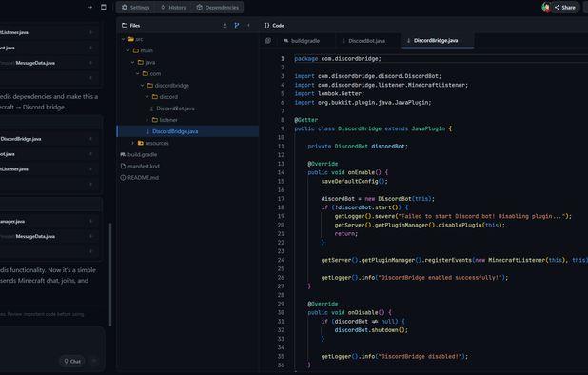Image resolution: width=588 pixels, height=375 pixels.
Task: Click the chat panel vertical scrollbar
Action: (x=110, y=274)
